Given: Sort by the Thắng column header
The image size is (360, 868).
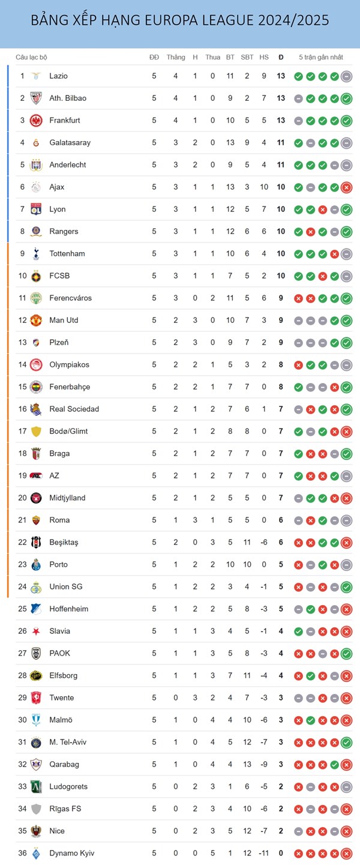Looking at the screenshot, I should (176, 57).
